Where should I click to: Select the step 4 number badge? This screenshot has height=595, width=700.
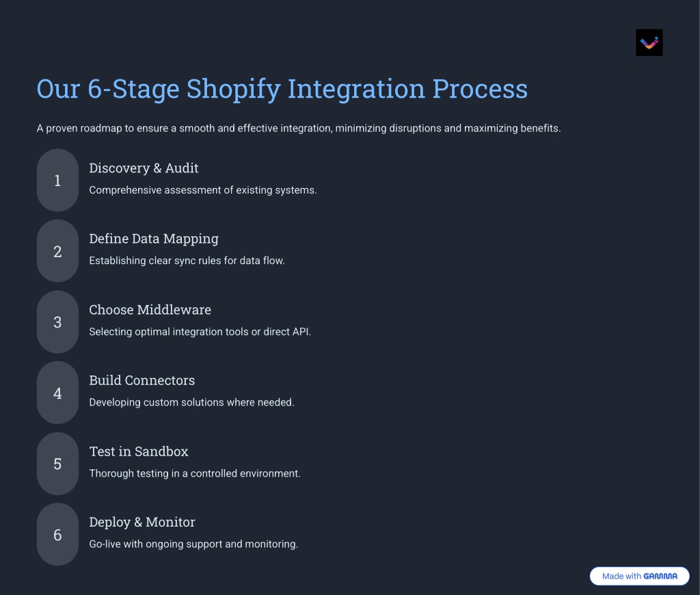[x=57, y=393]
